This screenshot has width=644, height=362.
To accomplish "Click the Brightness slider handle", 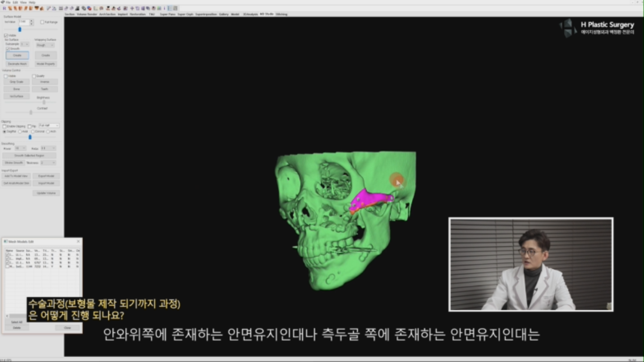I will coord(44,102).
